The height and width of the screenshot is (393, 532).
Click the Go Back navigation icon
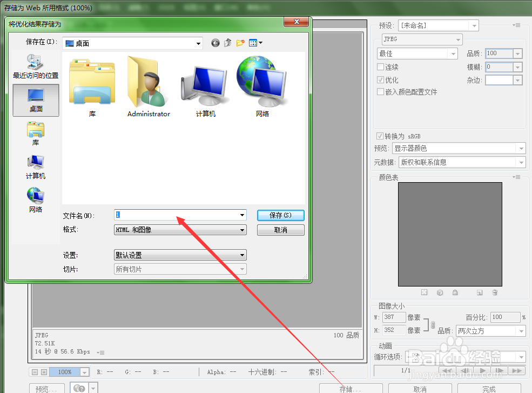(x=216, y=42)
